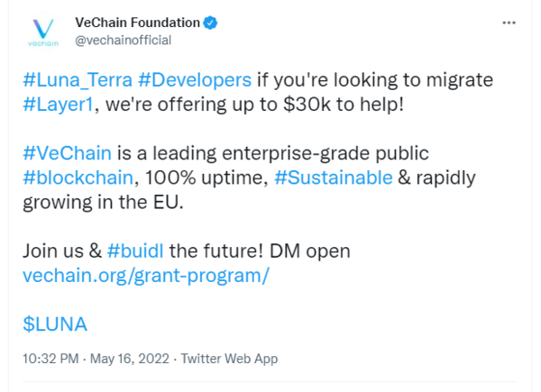
Task: Open the $LUNA cashtag
Action: 55,324
